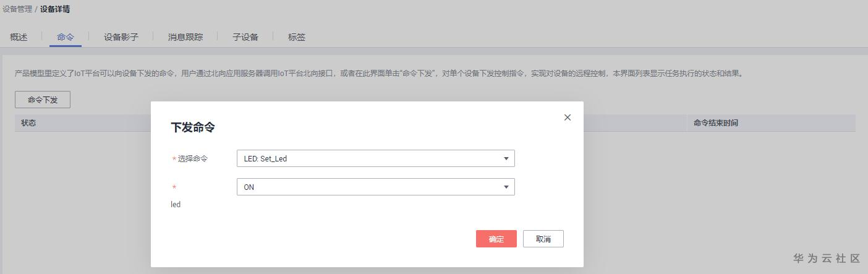
Task: Expand the LED: Set_Led dropdown arrow
Action: pyautogui.click(x=506, y=158)
